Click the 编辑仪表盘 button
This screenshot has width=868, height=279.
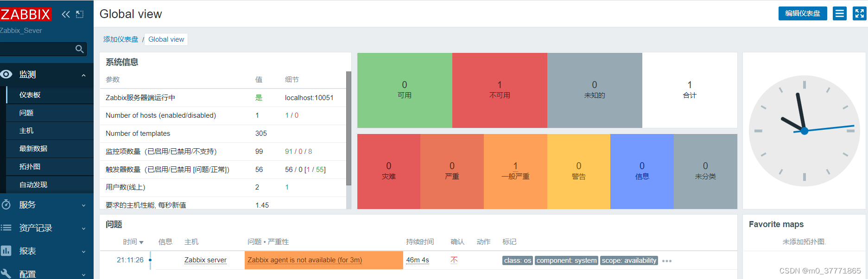point(803,13)
